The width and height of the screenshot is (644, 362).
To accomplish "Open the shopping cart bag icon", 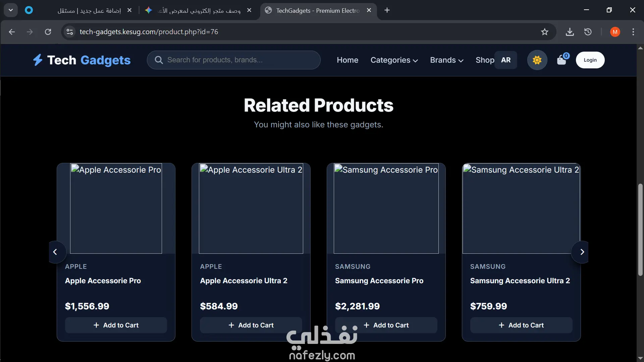I will coord(561,60).
